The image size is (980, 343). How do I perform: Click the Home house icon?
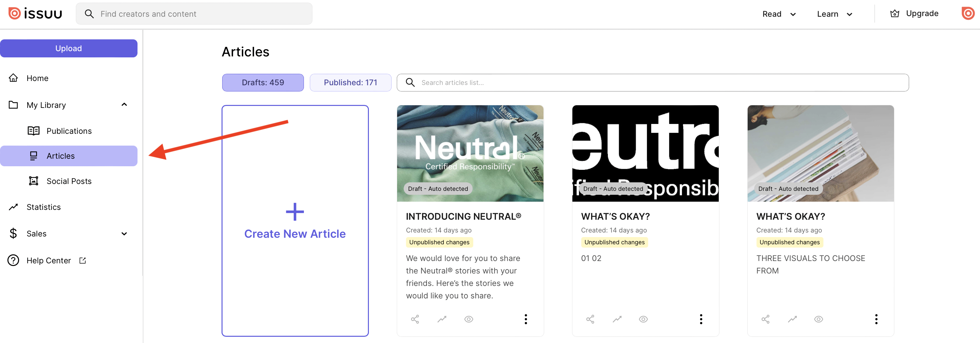[x=13, y=78]
